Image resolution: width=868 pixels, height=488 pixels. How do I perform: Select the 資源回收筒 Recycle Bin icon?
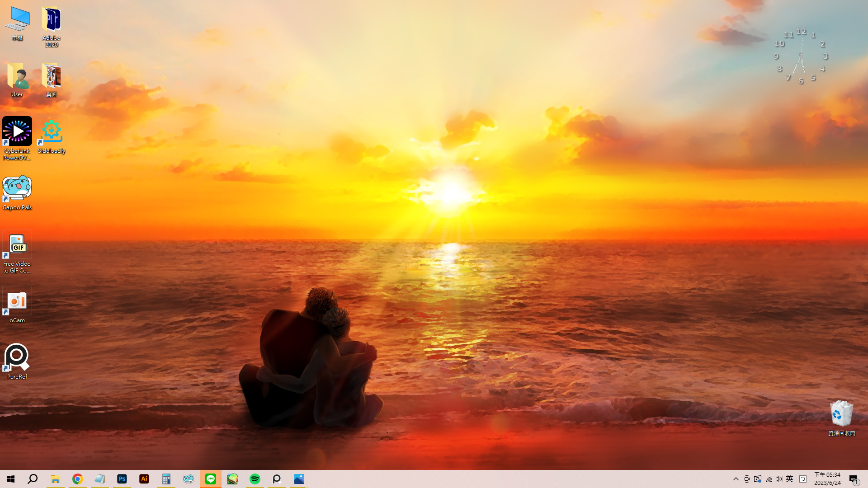pyautogui.click(x=841, y=418)
